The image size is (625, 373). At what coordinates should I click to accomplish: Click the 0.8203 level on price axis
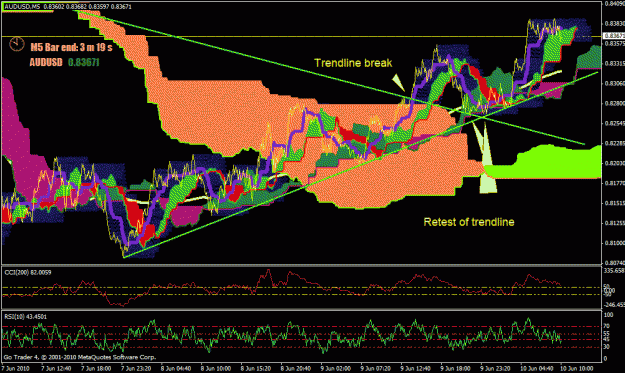tap(614, 163)
